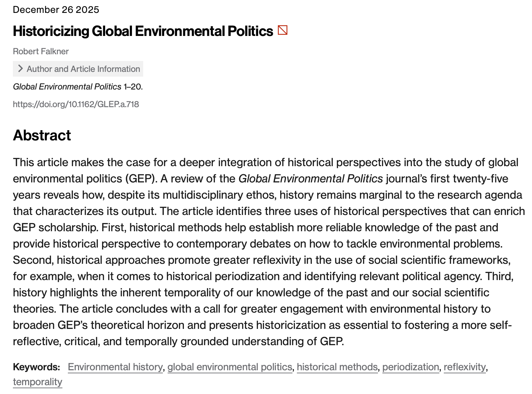Click the Historicizing Global Environmental Politics title
The height and width of the screenshot is (394, 532).
pos(143,31)
